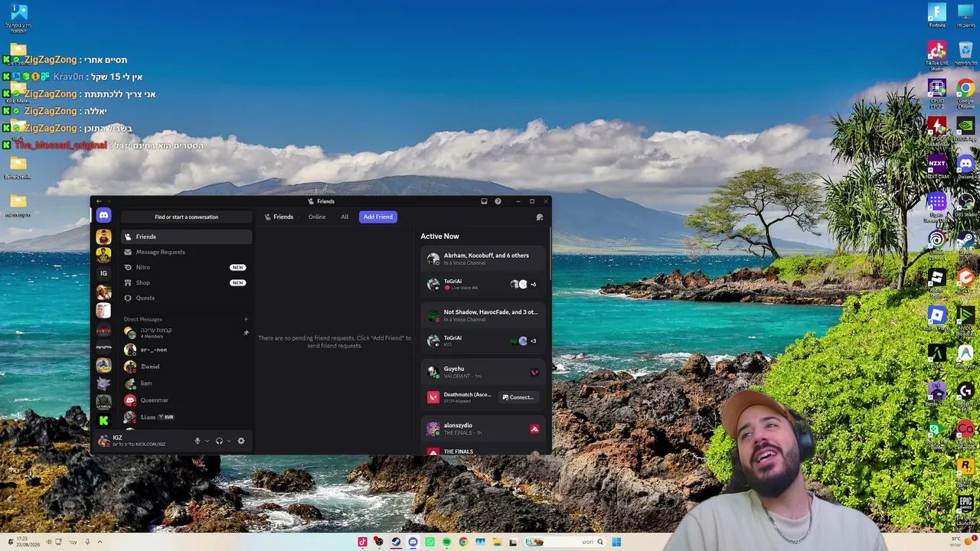This screenshot has width=980, height=551.
Task: Create a DM with the plus icon
Action: tap(246, 319)
